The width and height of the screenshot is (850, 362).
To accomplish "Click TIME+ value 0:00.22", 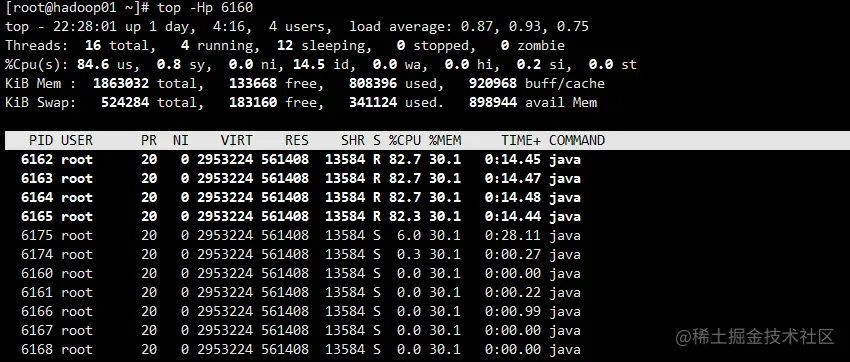I will 513,292.
